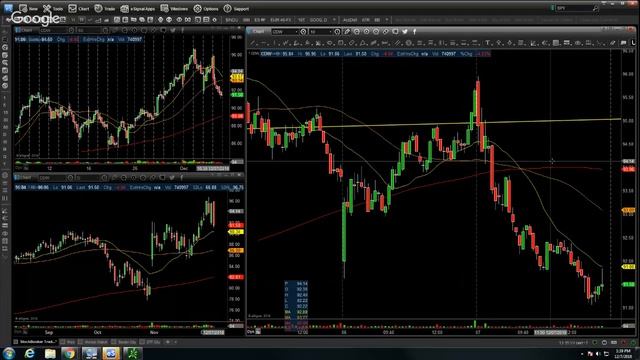Image resolution: width=640 pixels, height=360 pixels.
Task: Open the eSignal Apps menu
Action: coord(138,8)
